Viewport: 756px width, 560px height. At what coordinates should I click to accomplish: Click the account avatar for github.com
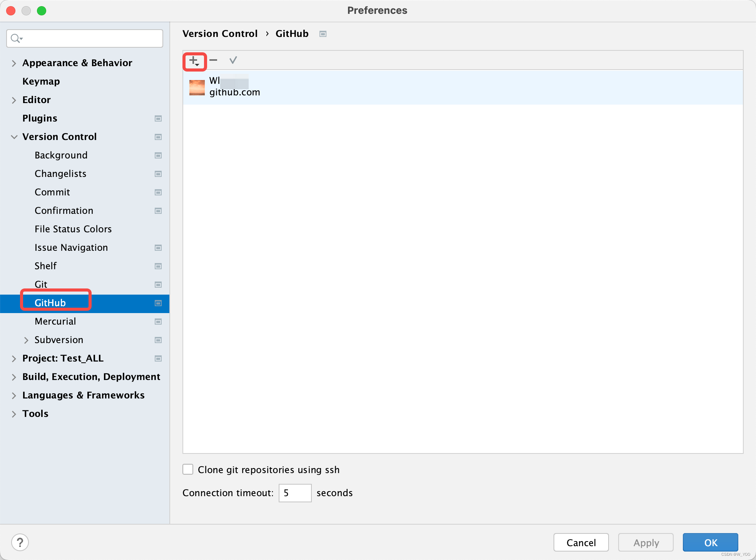(197, 87)
